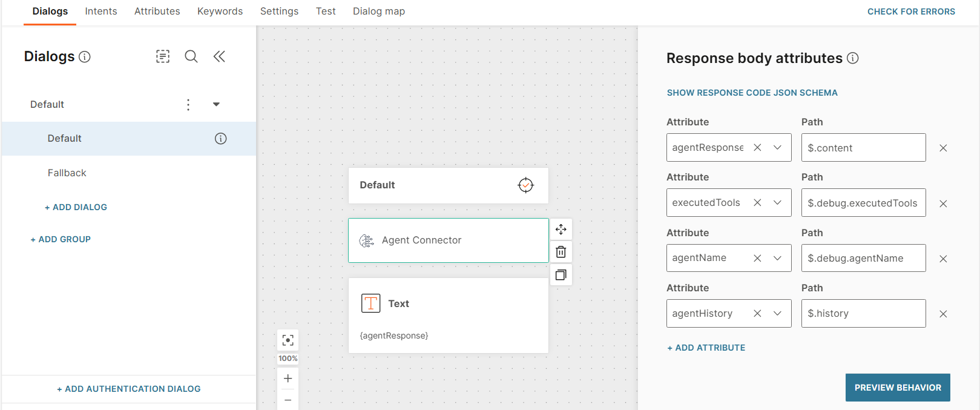Viewport: 980px width, 410px height.
Task: Open info icon beside Response body attributes
Action: (x=853, y=58)
